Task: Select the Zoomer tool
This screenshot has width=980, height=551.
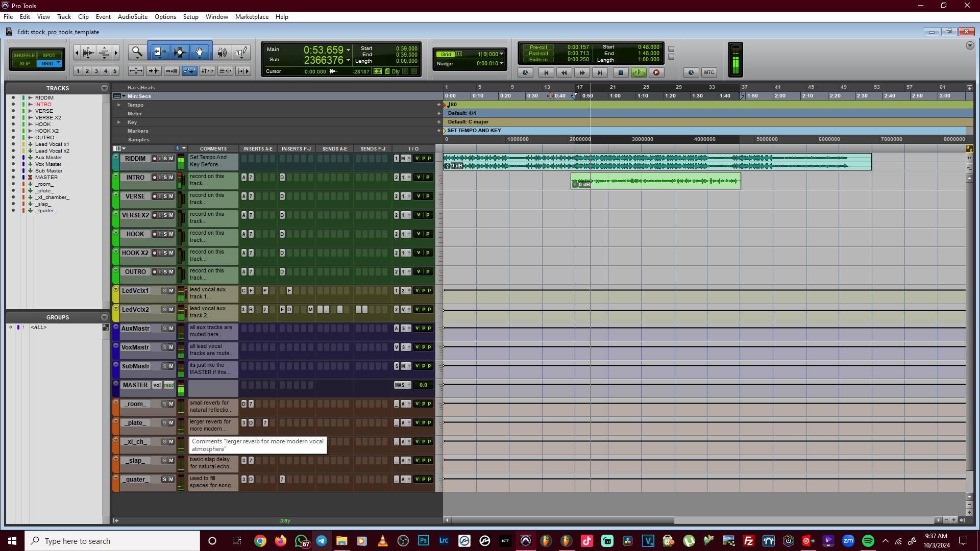Action: pyautogui.click(x=137, y=52)
